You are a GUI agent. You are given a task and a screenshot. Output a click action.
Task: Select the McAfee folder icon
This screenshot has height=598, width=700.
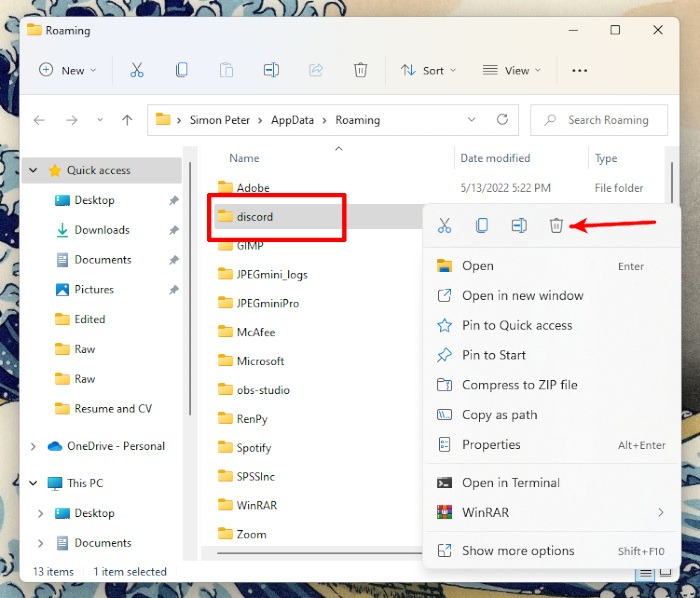(x=225, y=332)
